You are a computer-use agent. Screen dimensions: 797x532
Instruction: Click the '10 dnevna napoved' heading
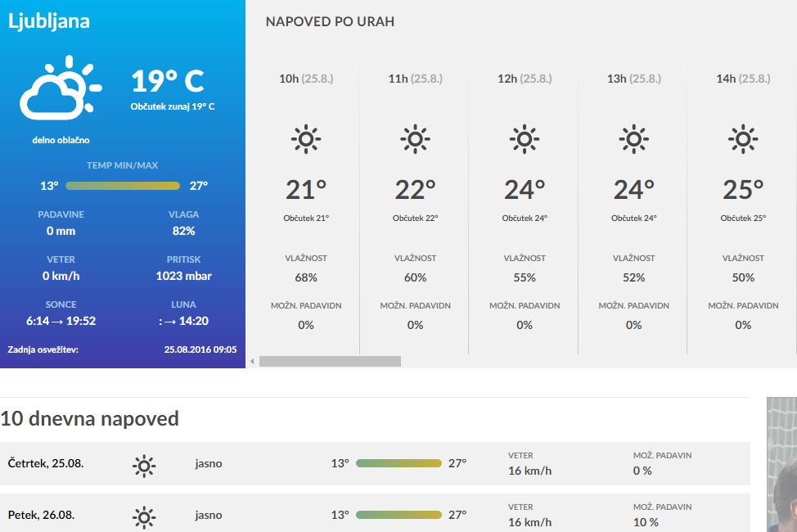(89, 419)
